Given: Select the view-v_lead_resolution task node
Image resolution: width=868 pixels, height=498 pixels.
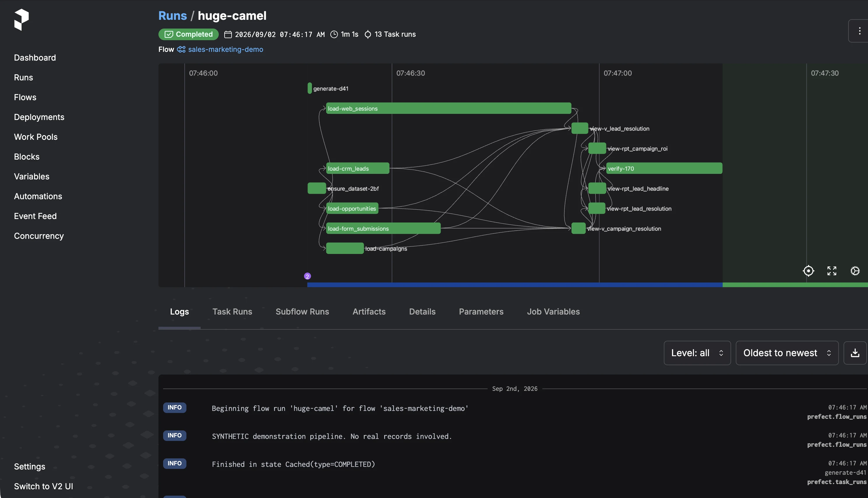Looking at the screenshot, I should [x=580, y=128].
